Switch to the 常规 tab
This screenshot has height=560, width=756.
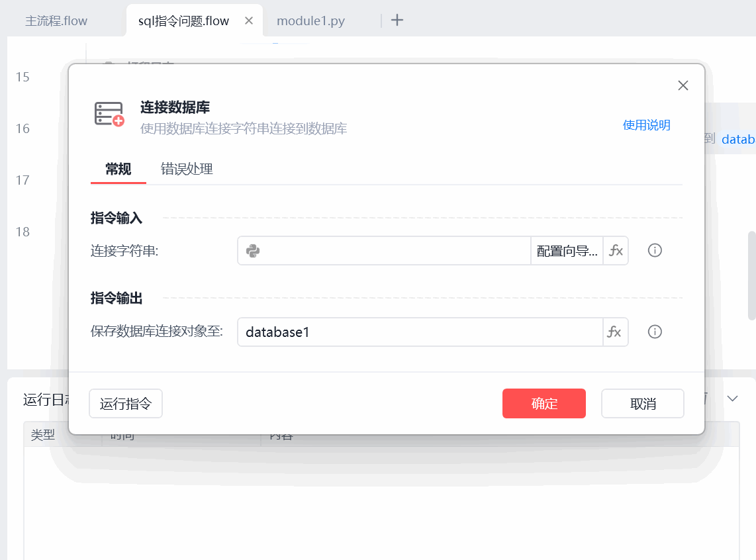tap(118, 169)
